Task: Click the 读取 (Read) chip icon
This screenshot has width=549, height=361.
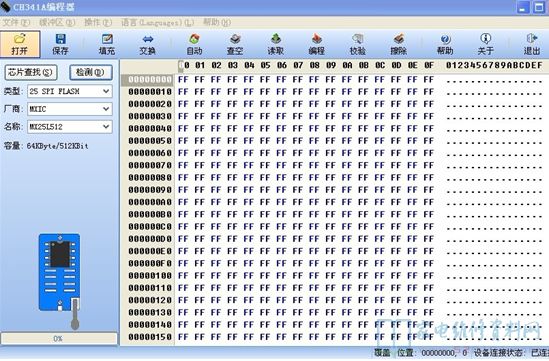Action: pos(276,44)
